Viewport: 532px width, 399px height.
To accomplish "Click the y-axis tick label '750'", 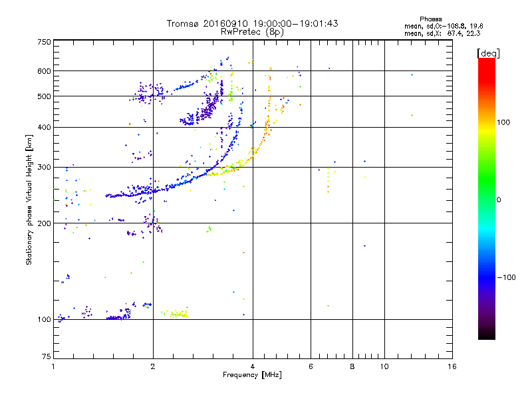I will click(44, 43).
